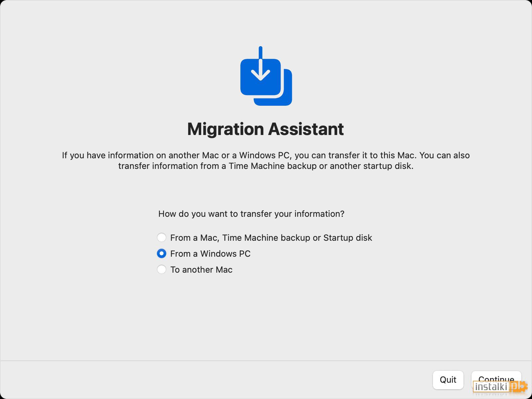The image size is (532, 399).
Task: Click the 'From a Windows PC' label text
Action: coord(210,254)
